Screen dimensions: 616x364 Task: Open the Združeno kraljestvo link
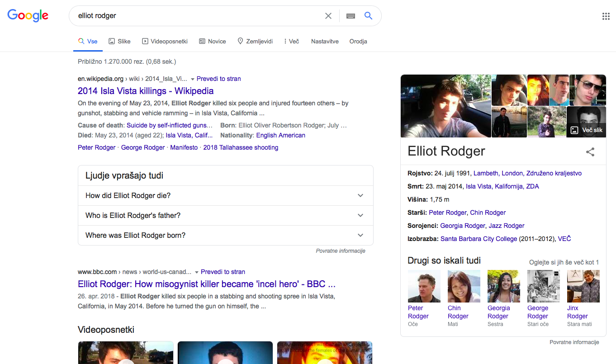554,173
